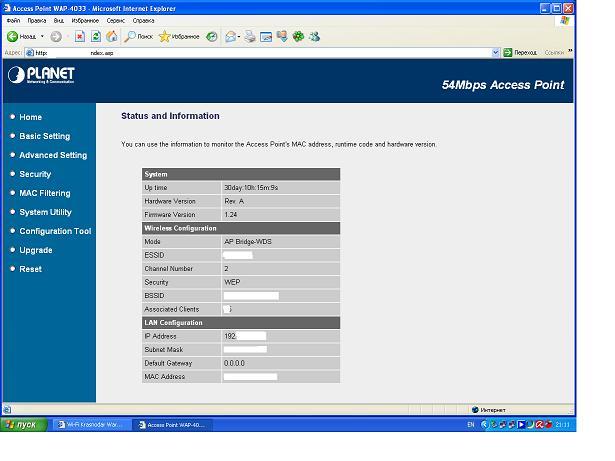615x461 pixels.
Task: Open the Файл menu
Action: tap(13, 20)
